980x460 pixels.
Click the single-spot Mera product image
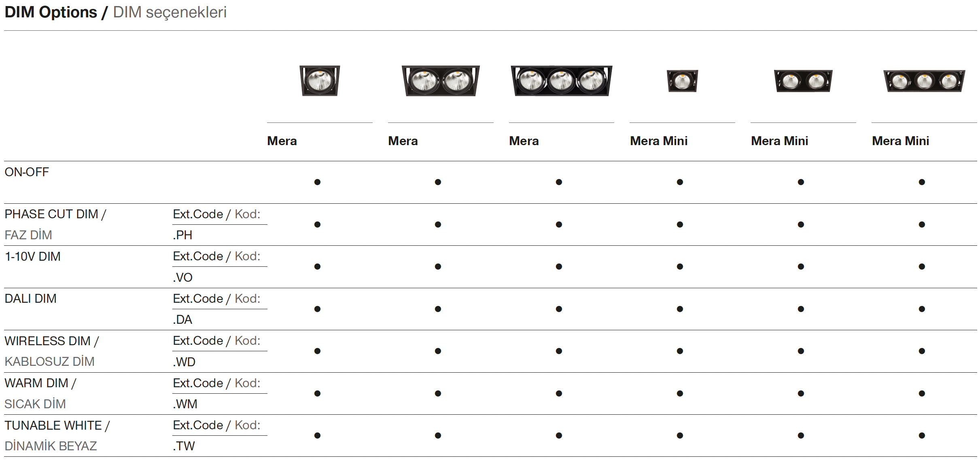[x=320, y=80]
